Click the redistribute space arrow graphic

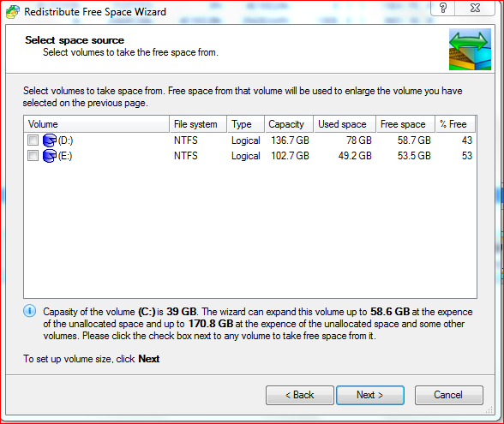[x=470, y=49]
